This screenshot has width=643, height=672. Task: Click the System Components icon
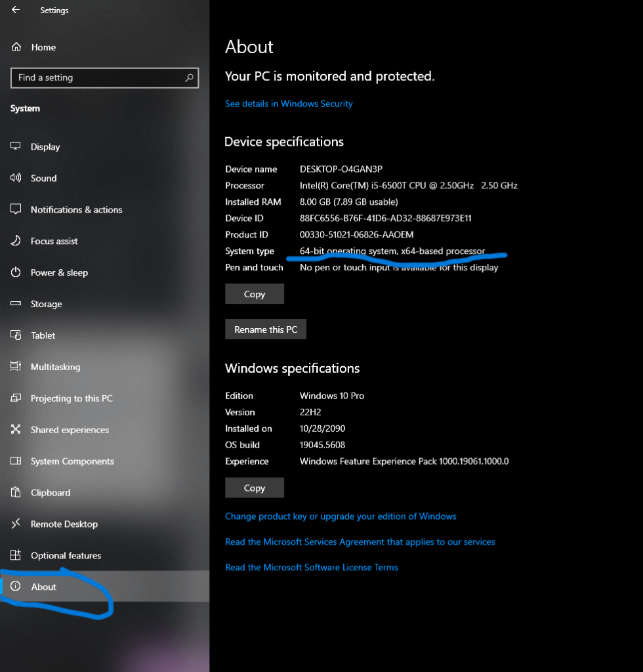pos(16,461)
